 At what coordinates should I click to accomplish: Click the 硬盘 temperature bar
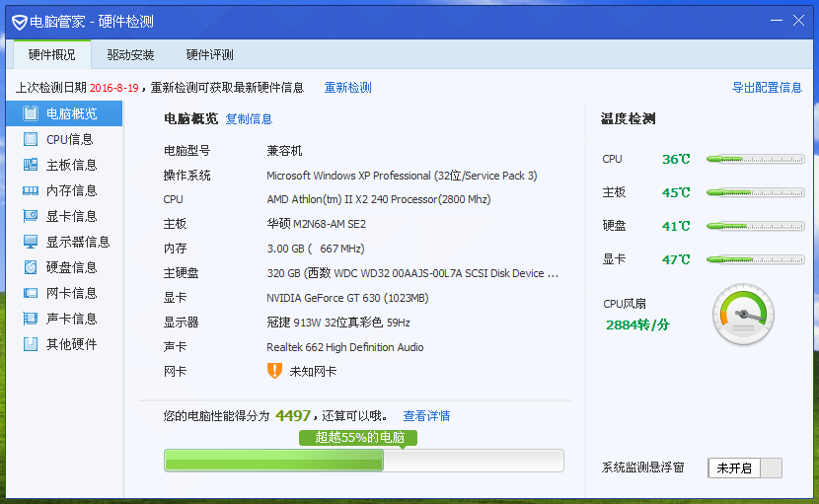point(755,226)
